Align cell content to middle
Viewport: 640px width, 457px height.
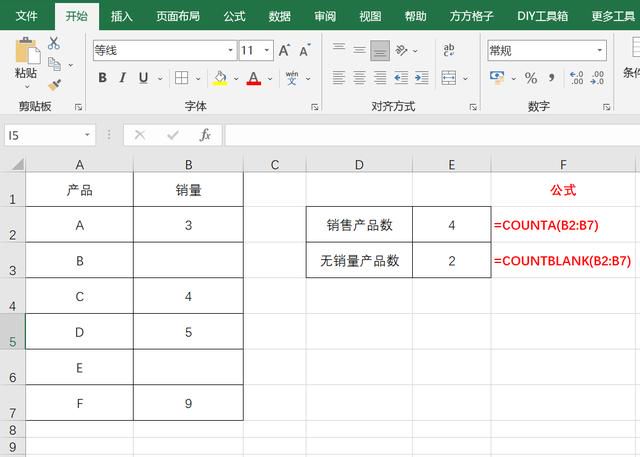click(359, 50)
